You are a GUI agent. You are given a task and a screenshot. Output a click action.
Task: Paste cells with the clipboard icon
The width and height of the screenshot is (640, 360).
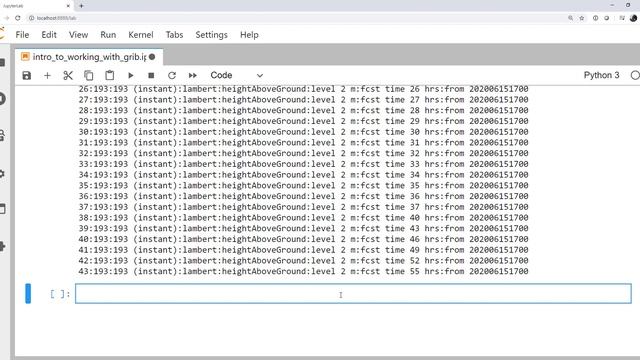point(110,76)
